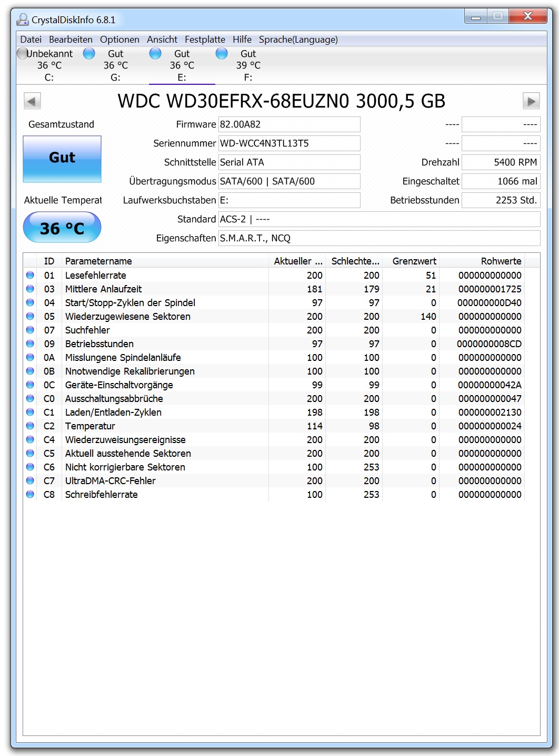Viewport: 559px width, 756px height.
Task: Open the Datei menu
Action: 31,40
